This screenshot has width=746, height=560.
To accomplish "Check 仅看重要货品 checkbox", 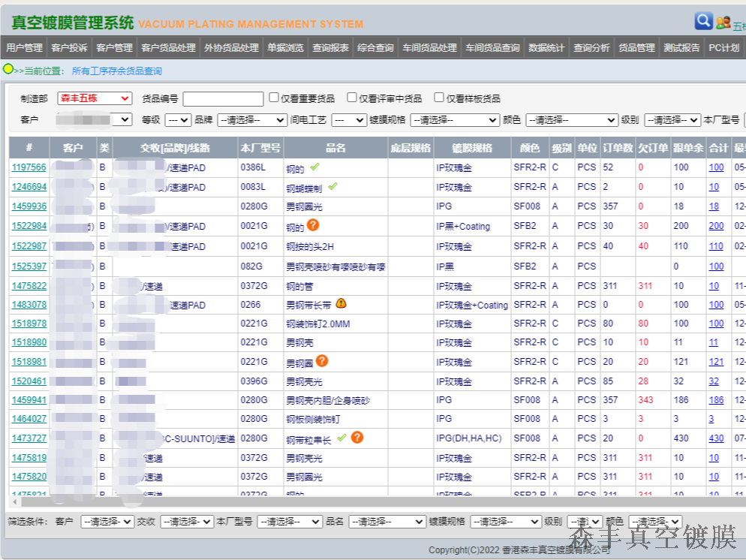I will 274,98.
